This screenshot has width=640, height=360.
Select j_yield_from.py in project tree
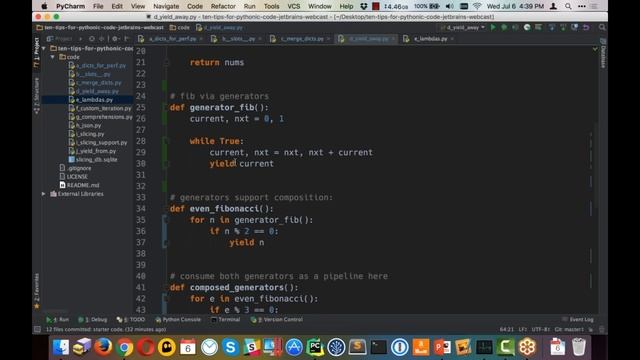point(96,151)
